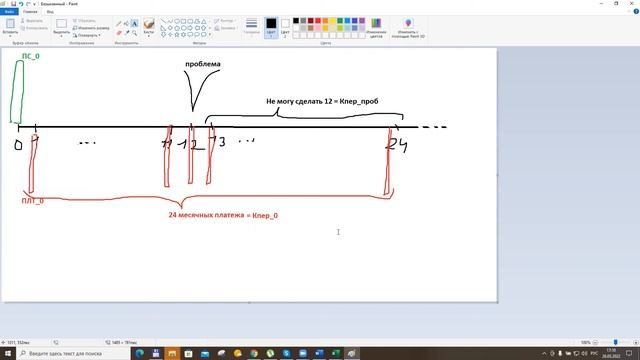
Task: Open the shape Outline (Контур) dropdown
Action: point(224,21)
